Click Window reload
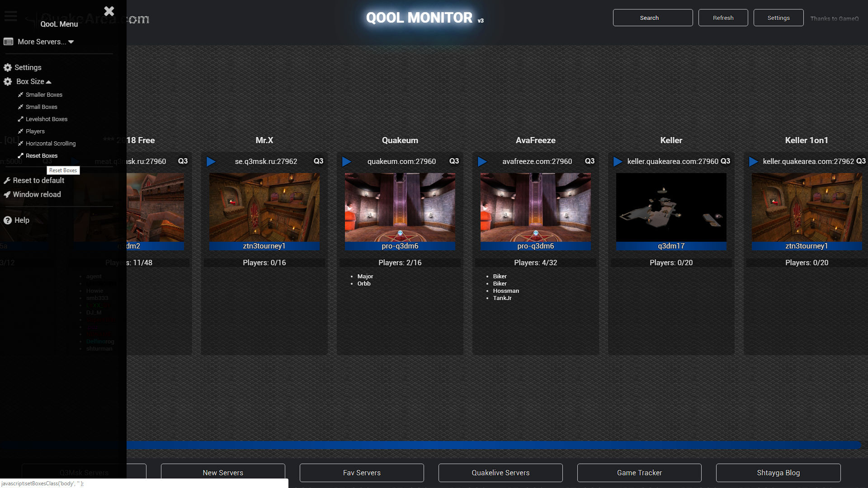Image resolution: width=868 pixels, height=488 pixels. click(x=37, y=194)
